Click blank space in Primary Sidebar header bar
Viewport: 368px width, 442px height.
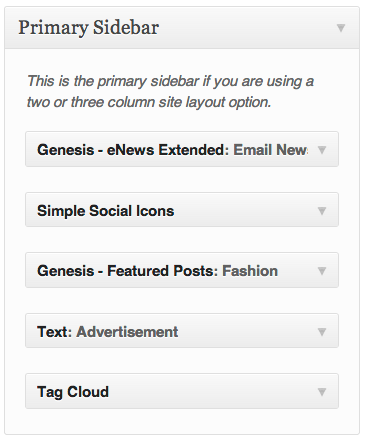tap(247, 28)
